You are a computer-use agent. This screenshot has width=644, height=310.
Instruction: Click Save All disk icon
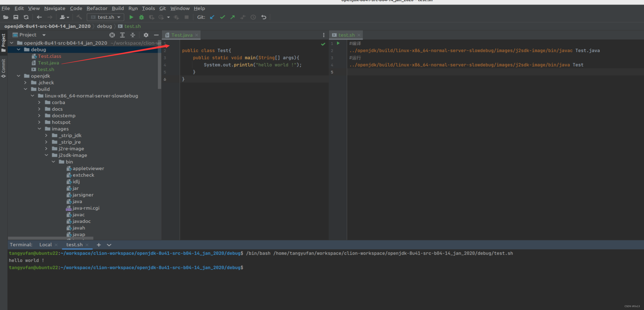coord(16,17)
